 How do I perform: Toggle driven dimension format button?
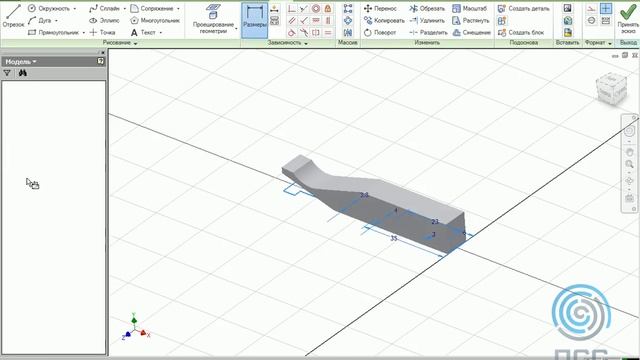[606, 20]
